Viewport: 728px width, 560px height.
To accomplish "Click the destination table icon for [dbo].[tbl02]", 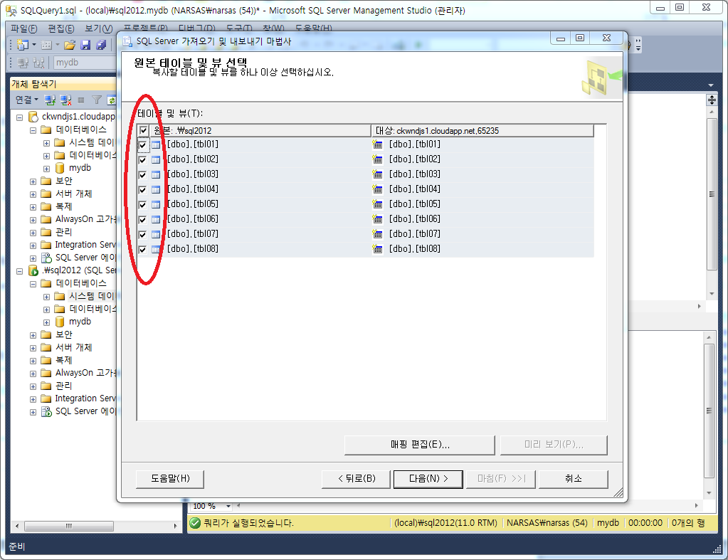I will pyautogui.click(x=377, y=159).
